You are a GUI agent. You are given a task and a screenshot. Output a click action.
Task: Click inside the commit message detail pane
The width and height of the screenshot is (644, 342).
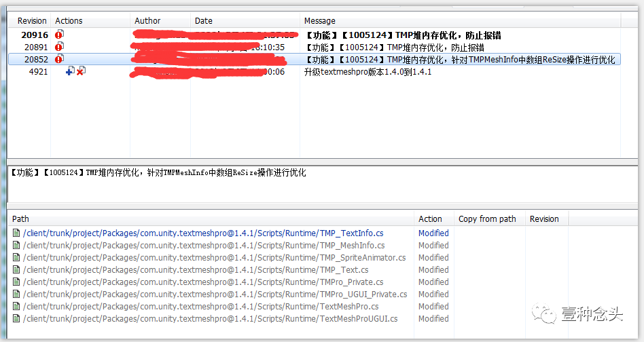323,184
